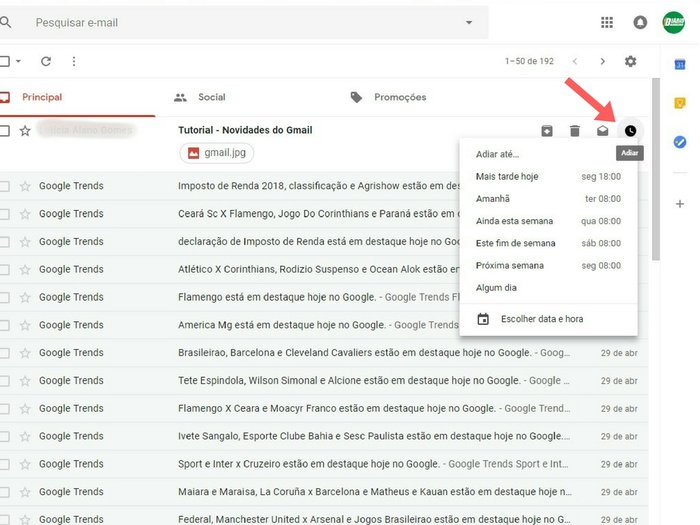
Task: Add more side panel add-ons
Action: coord(679,204)
